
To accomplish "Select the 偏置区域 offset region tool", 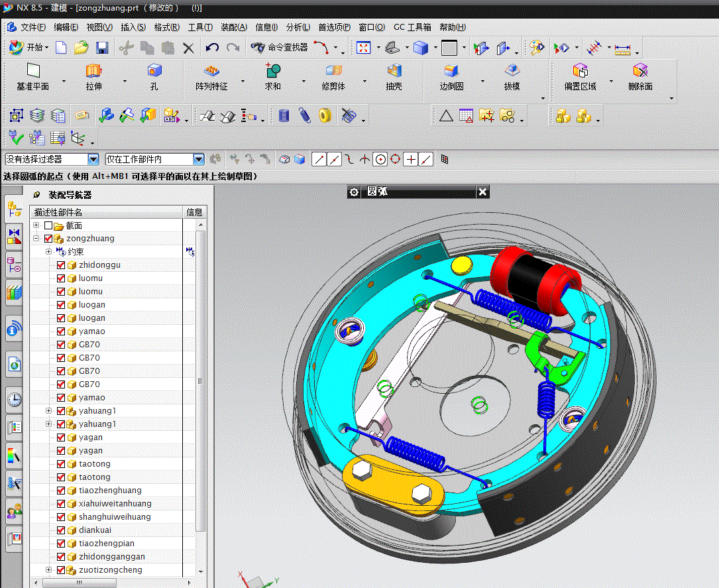I will coord(580,77).
